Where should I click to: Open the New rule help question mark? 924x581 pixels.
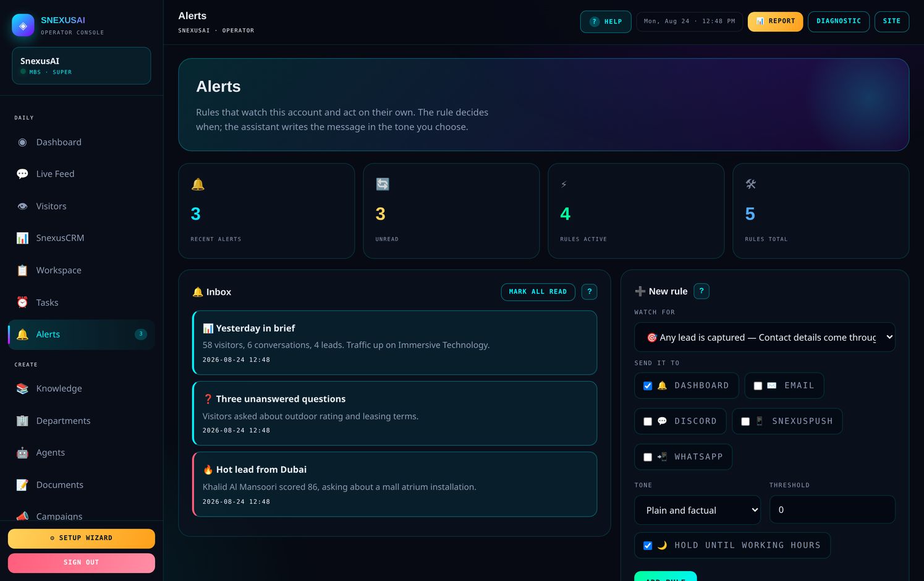click(x=701, y=291)
